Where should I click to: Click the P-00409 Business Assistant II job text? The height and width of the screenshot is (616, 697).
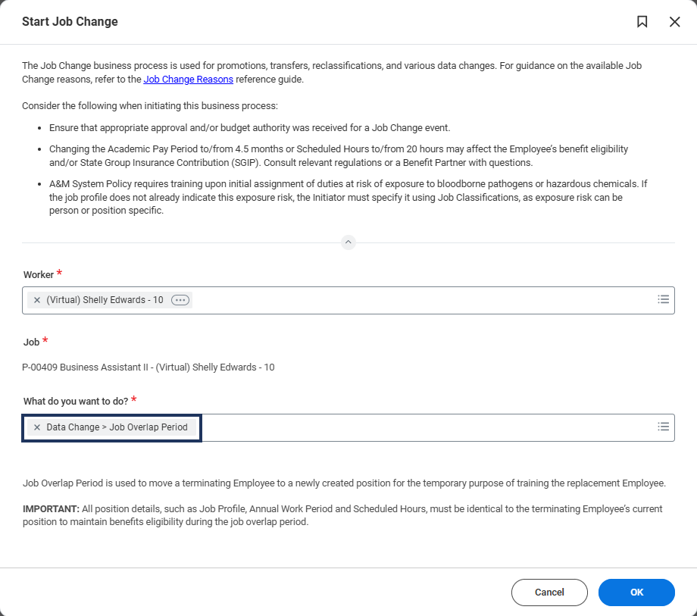click(148, 367)
